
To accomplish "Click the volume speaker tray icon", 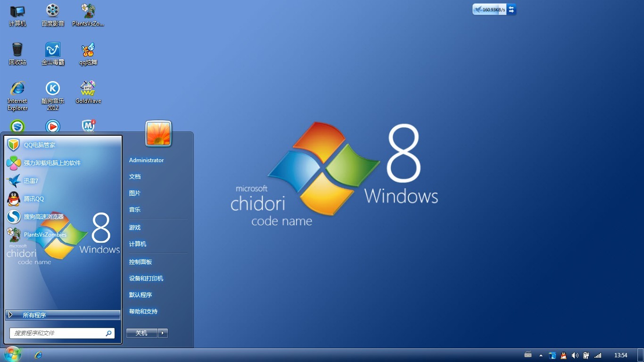I will point(575,355).
